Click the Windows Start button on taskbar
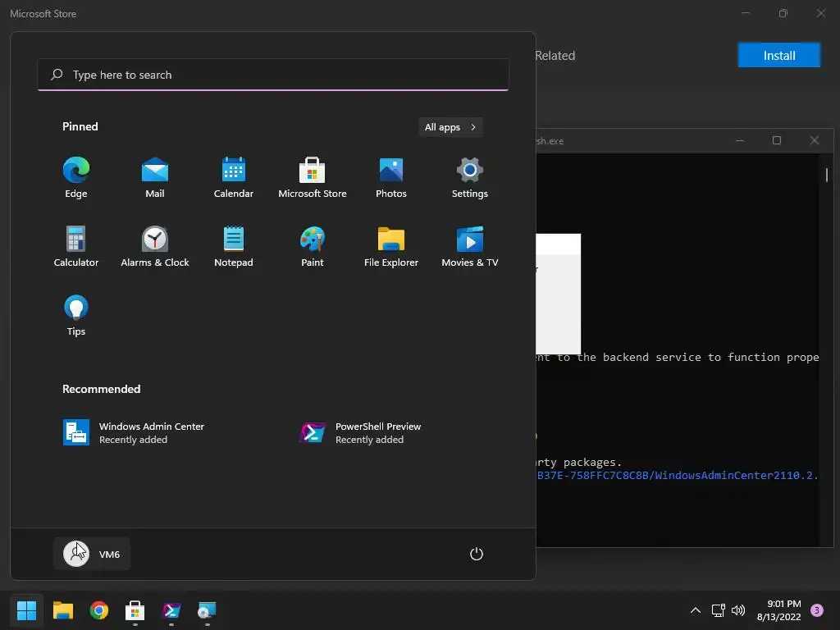The width and height of the screenshot is (840, 630). [x=26, y=610]
